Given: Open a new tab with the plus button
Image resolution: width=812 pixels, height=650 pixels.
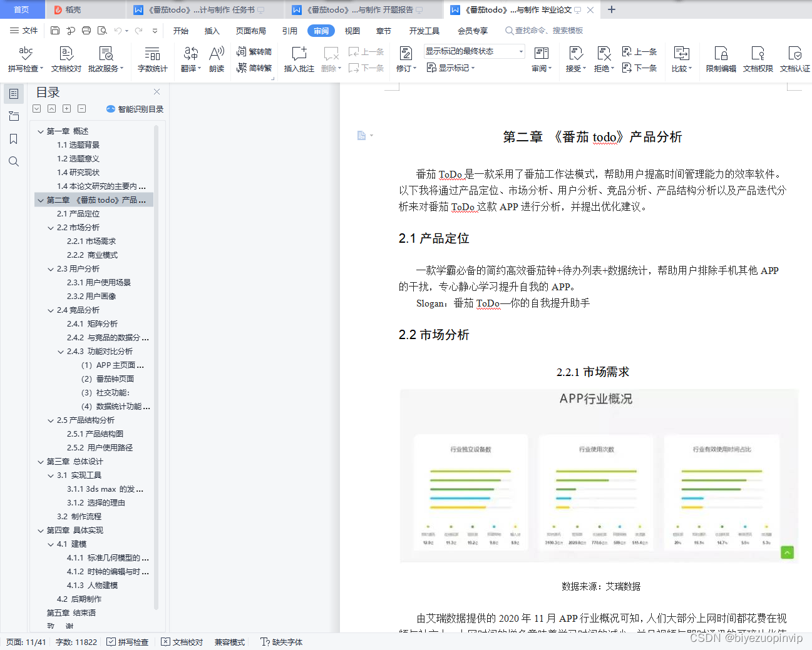Looking at the screenshot, I should 612,9.
